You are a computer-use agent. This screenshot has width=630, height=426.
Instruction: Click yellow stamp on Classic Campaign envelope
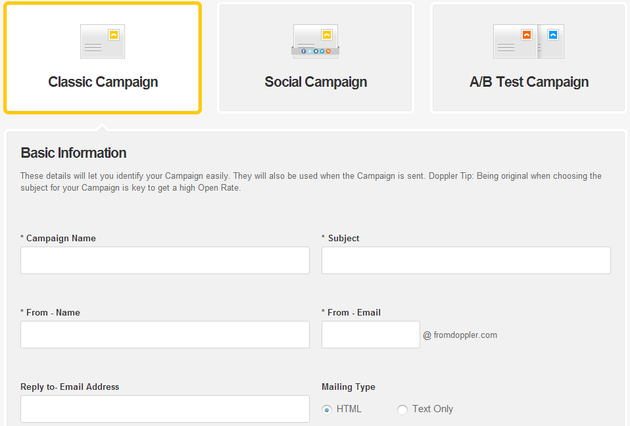point(114,35)
